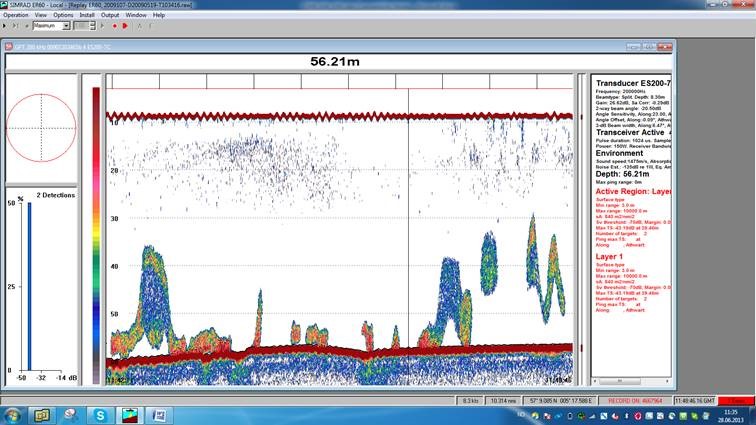Click the Bluetooth tray icon

pos(626,416)
